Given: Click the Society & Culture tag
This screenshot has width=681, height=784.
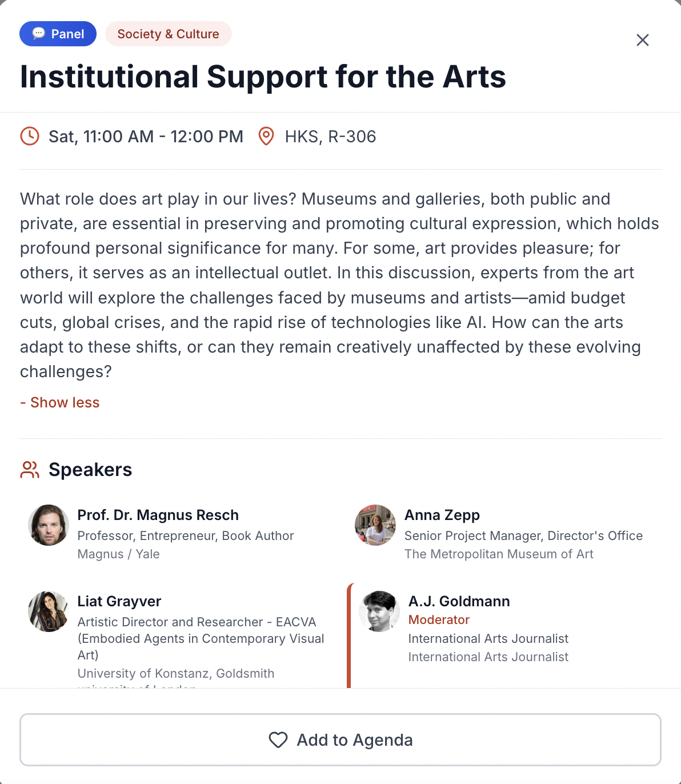Looking at the screenshot, I should [168, 34].
